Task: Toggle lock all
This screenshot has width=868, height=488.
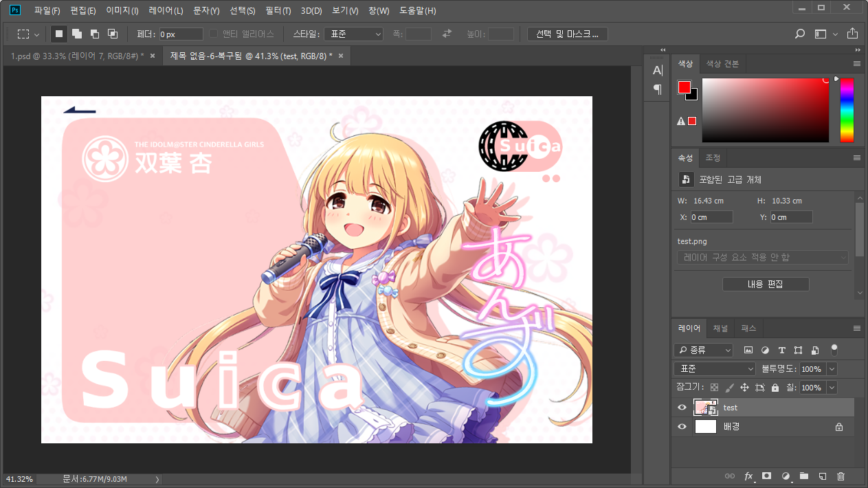Action: 775,388
